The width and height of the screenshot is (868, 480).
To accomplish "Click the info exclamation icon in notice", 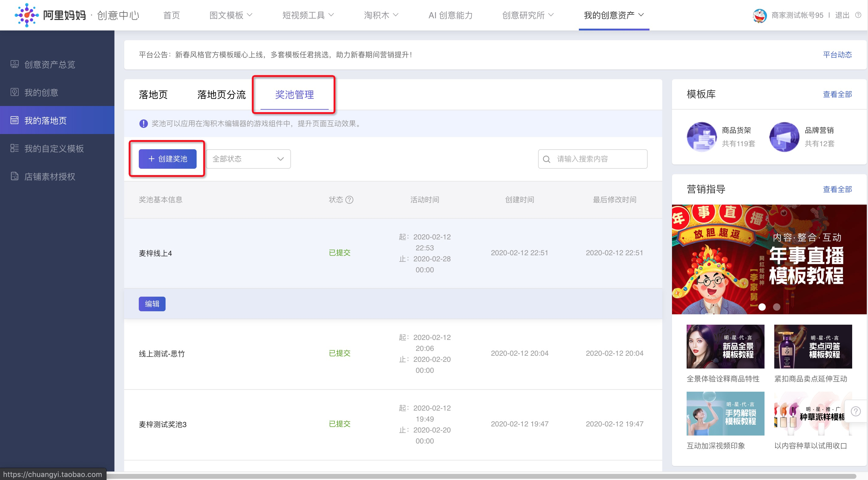I will 144,124.
